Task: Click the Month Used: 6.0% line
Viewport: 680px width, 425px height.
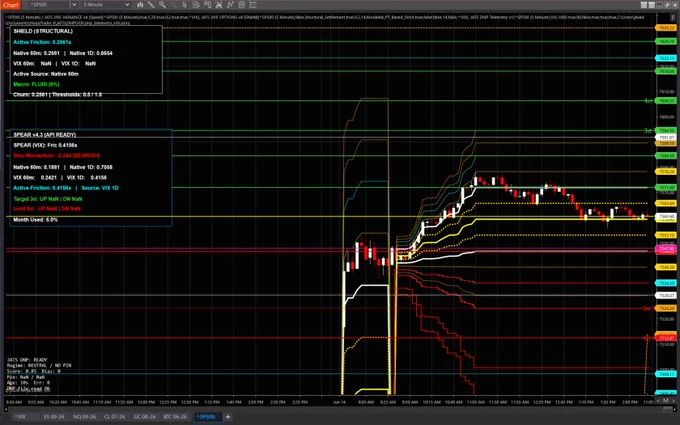Action: click(x=36, y=220)
